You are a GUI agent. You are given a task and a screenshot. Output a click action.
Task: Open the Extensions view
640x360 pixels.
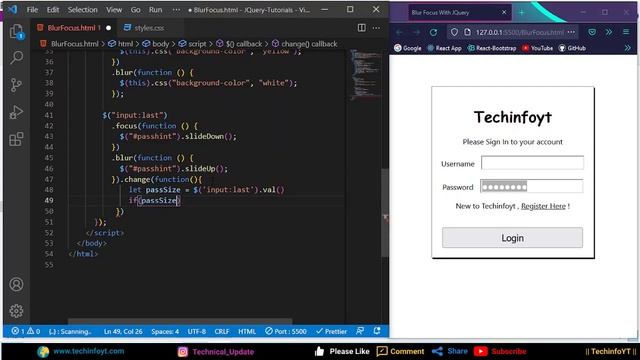[16, 139]
